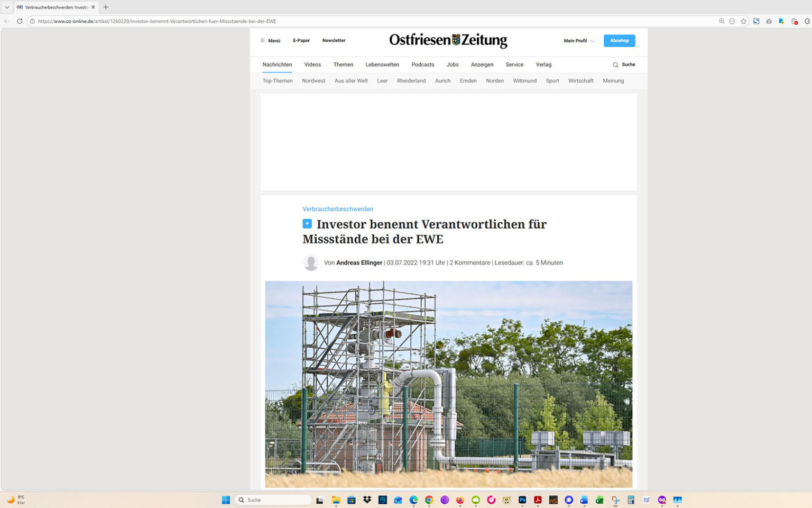The width and height of the screenshot is (812, 508).
Task: Switch to the Videos tab
Action: (312, 65)
